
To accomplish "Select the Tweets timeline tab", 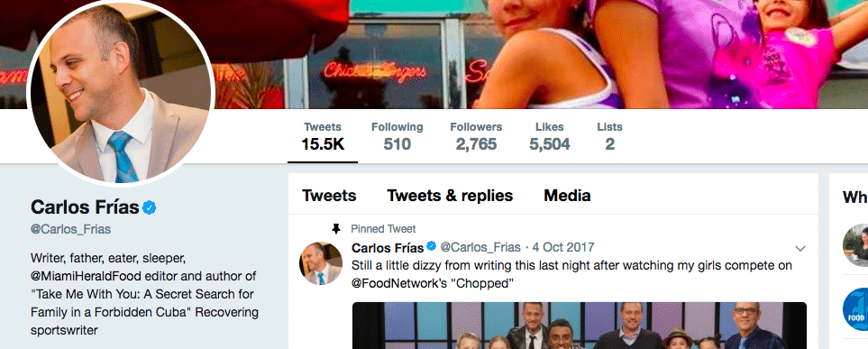I will (x=329, y=196).
